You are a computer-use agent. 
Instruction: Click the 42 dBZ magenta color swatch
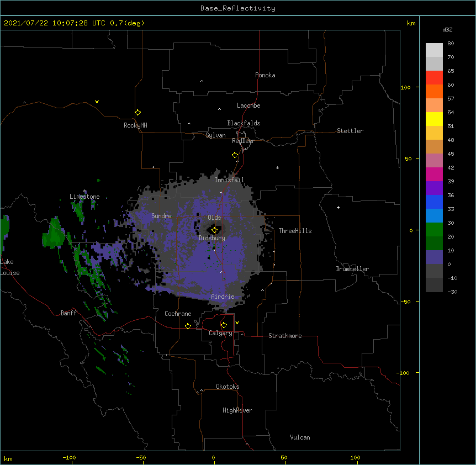pos(434,174)
